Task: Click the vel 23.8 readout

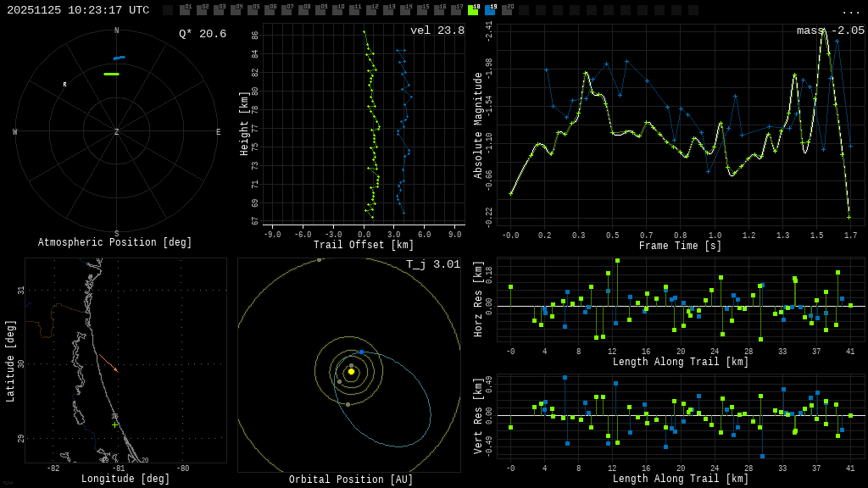Action: pos(437,30)
